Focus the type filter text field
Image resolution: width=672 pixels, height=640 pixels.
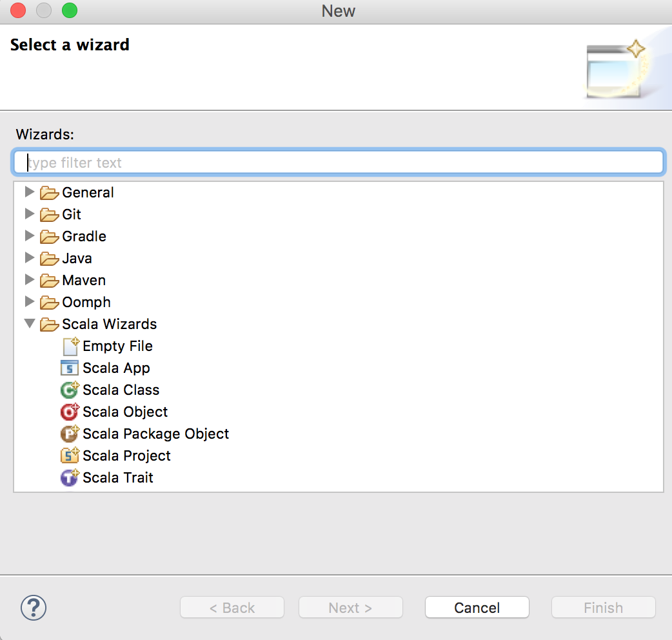pyautogui.click(x=339, y=163)
